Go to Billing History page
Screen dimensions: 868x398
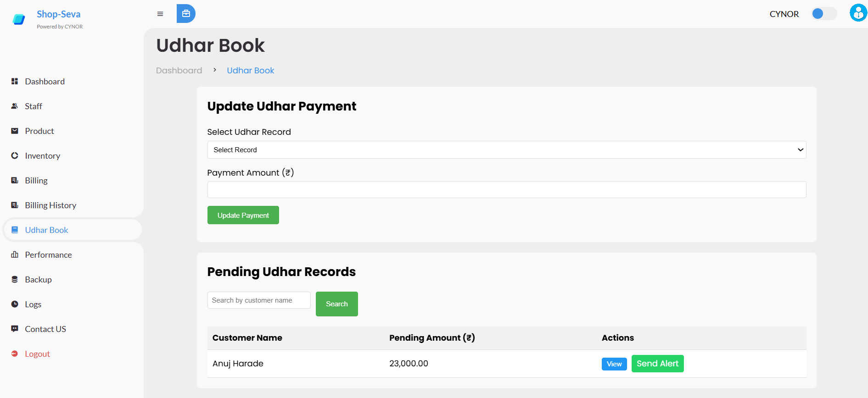point(50,205)
